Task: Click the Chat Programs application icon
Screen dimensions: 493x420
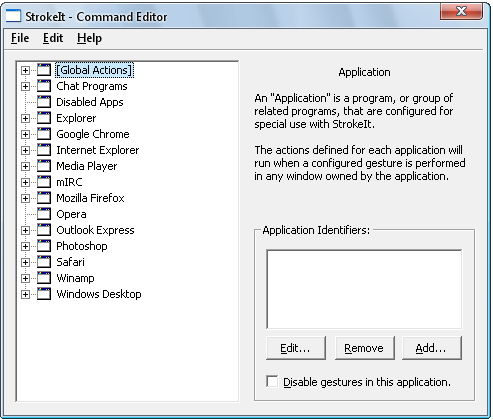Action: pos(44,86)
